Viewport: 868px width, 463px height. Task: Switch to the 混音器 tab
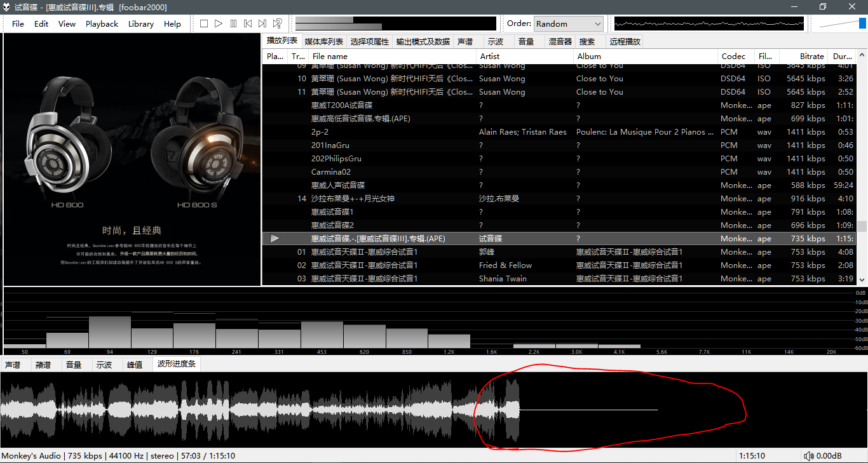[x=560, y=41]
